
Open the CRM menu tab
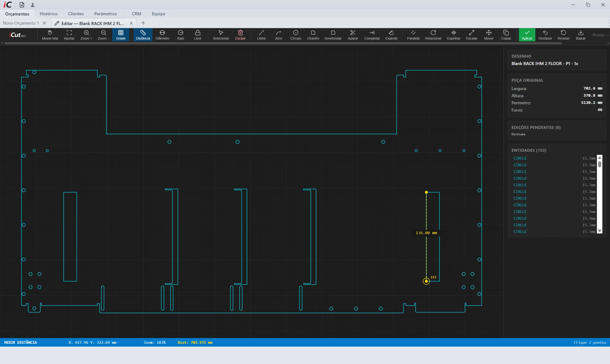[136, 14]
